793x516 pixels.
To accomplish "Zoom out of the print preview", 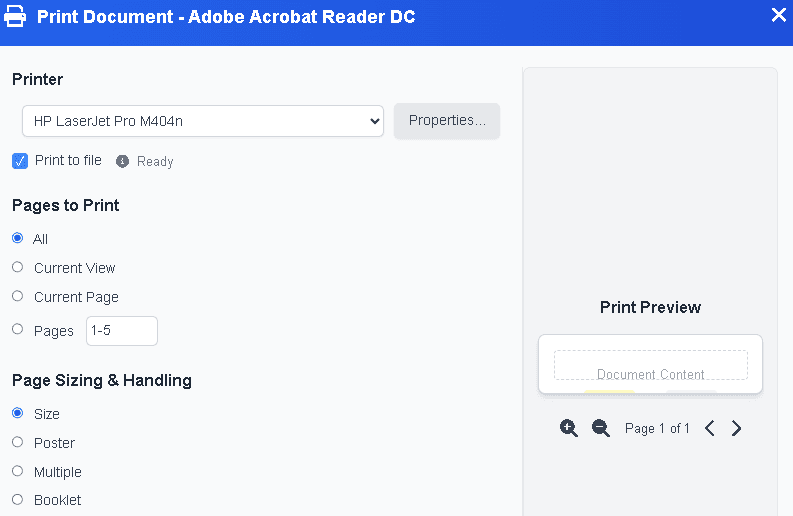I will (601, 428).
